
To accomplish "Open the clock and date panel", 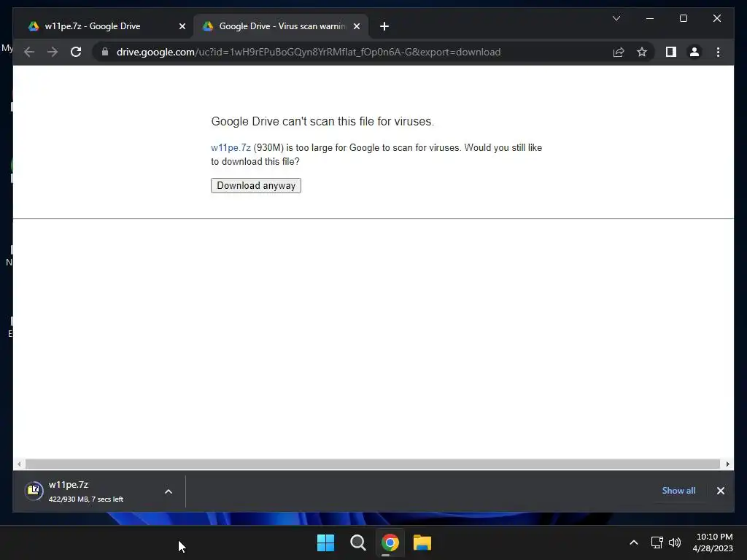I will coord(713,542).
